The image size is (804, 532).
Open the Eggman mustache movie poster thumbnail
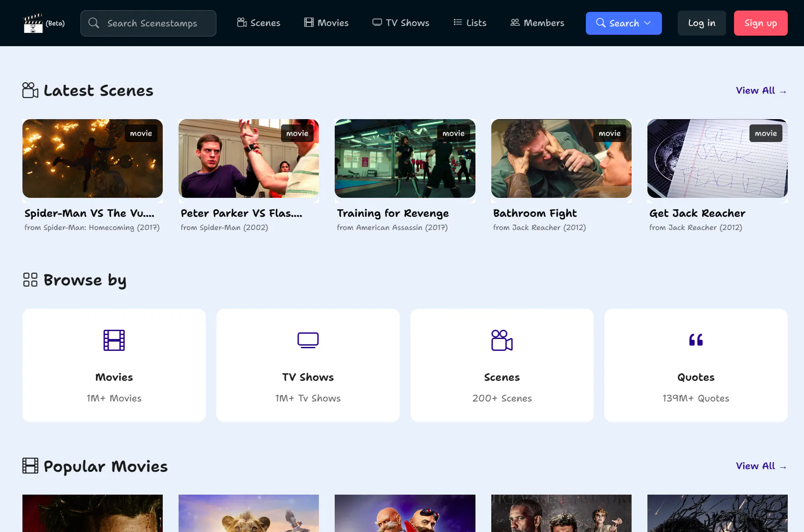coord(405,513)
